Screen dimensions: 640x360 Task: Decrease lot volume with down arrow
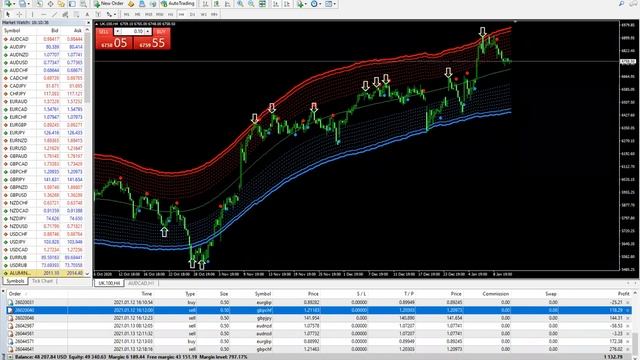point(117,31)
